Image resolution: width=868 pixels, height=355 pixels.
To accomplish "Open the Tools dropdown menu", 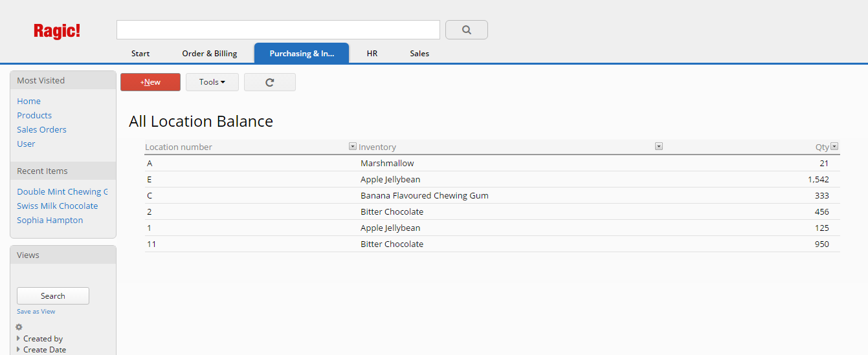I will 212,82.
